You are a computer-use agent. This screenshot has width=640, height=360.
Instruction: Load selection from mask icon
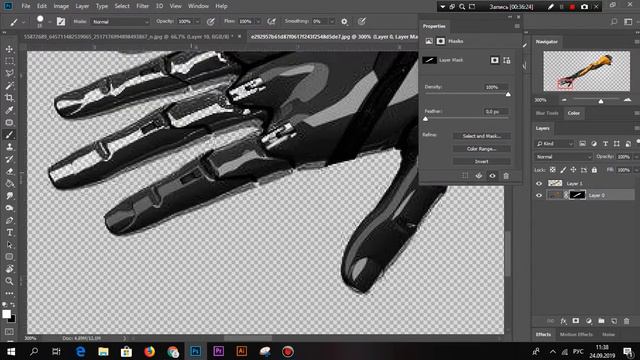click(465, 176)
